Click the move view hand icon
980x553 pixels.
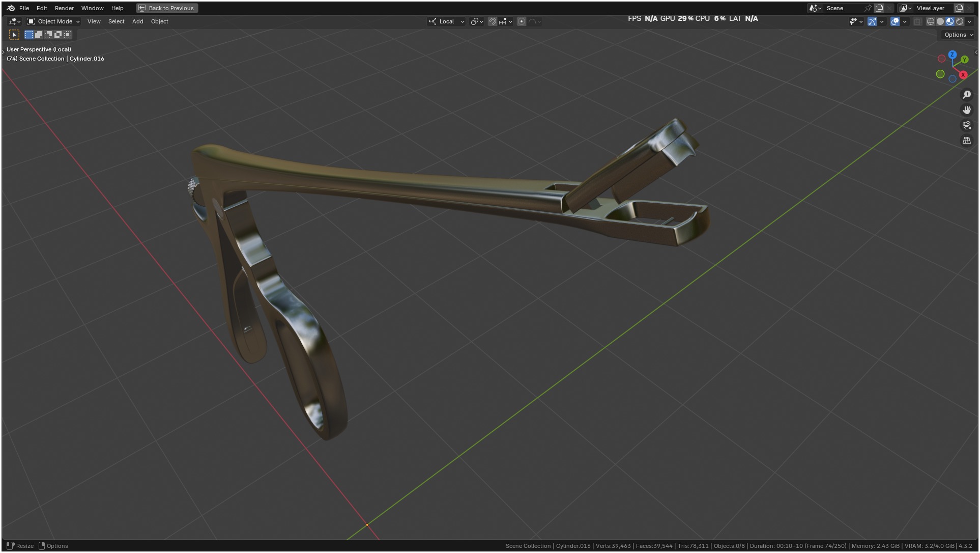coord(967,110)
